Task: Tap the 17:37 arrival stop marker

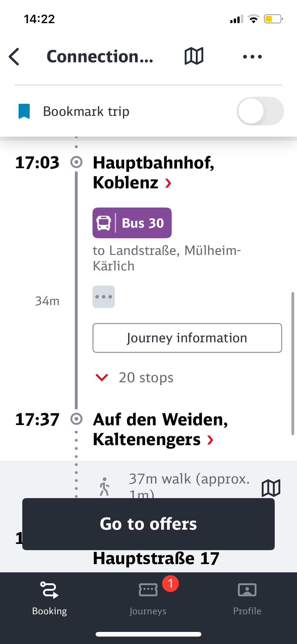Action: [x=76, y=419]
